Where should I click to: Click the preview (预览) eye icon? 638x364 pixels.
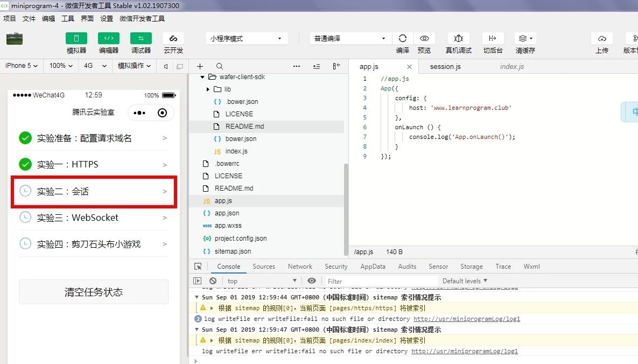424,38
